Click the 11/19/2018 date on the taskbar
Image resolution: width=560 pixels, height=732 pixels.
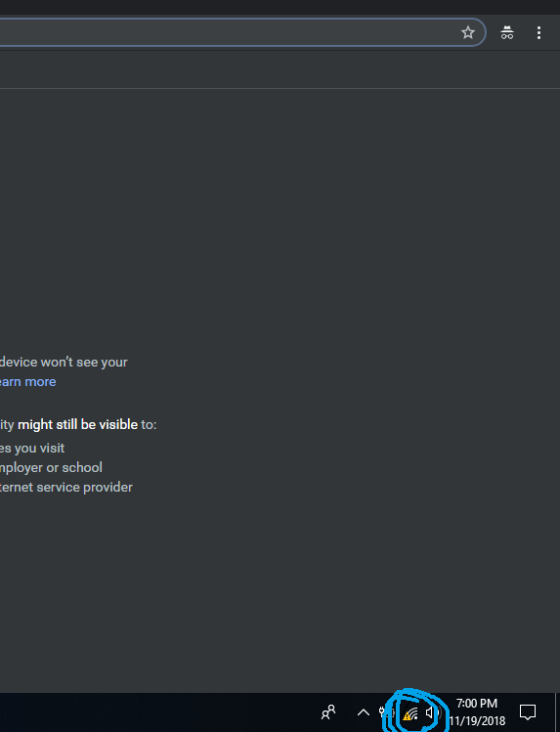pyautogui.click(x=477, y=721)
